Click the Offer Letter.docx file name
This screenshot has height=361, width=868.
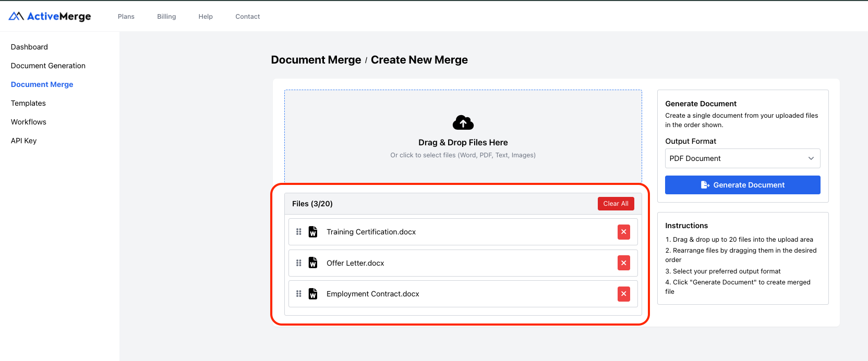(x=355, y=263)
